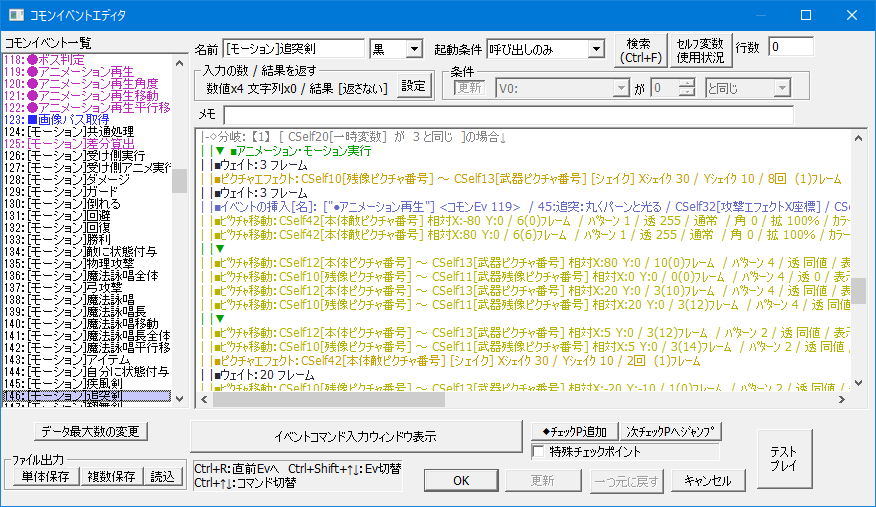Click the キャンセル button
This screenshot has height=507, width=876.
point(707,481)
